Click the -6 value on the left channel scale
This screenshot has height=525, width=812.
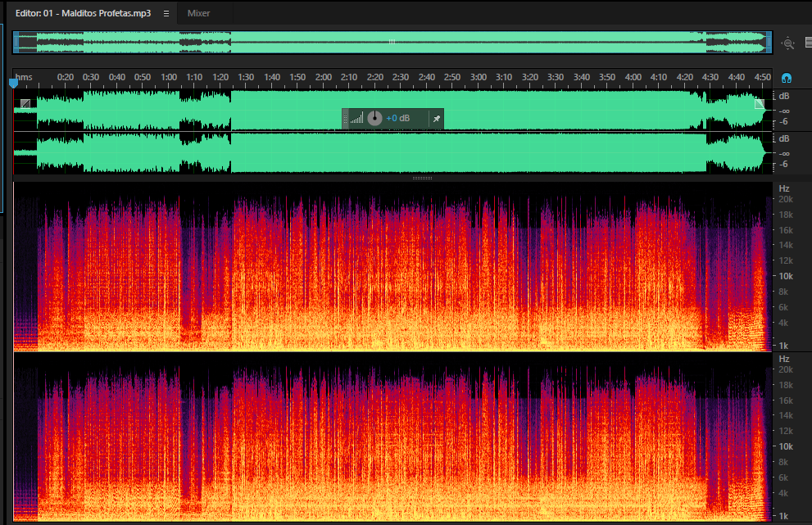coord(784,122)
